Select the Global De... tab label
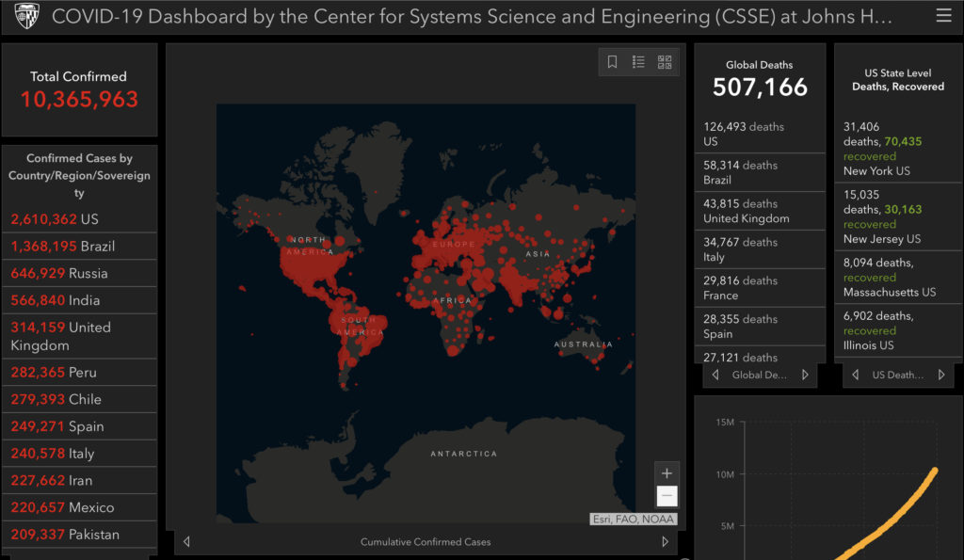Viewport: 964px width, 560px height. (x=760, y=375)
